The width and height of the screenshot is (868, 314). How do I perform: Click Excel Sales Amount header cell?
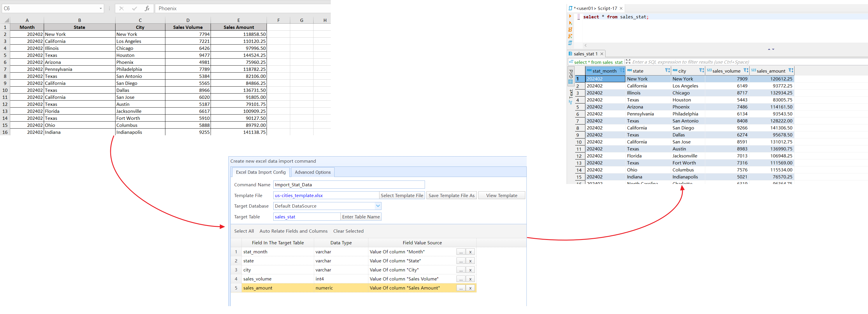[239, 27]
